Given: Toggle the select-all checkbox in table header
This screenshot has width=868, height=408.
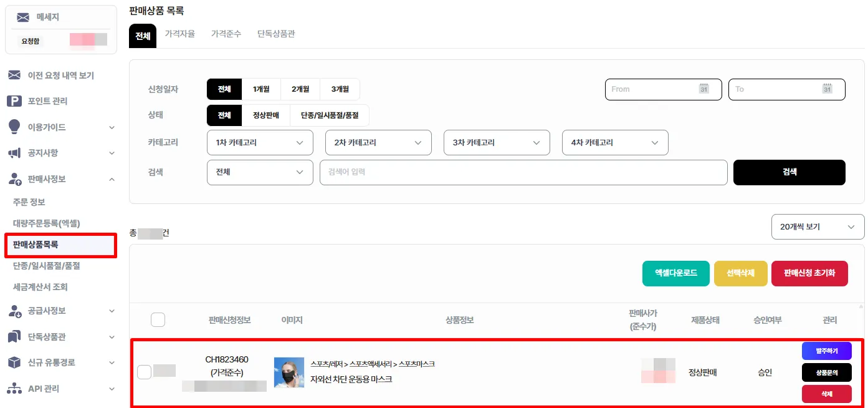Looking at the screenshot, I should point(158,320).
